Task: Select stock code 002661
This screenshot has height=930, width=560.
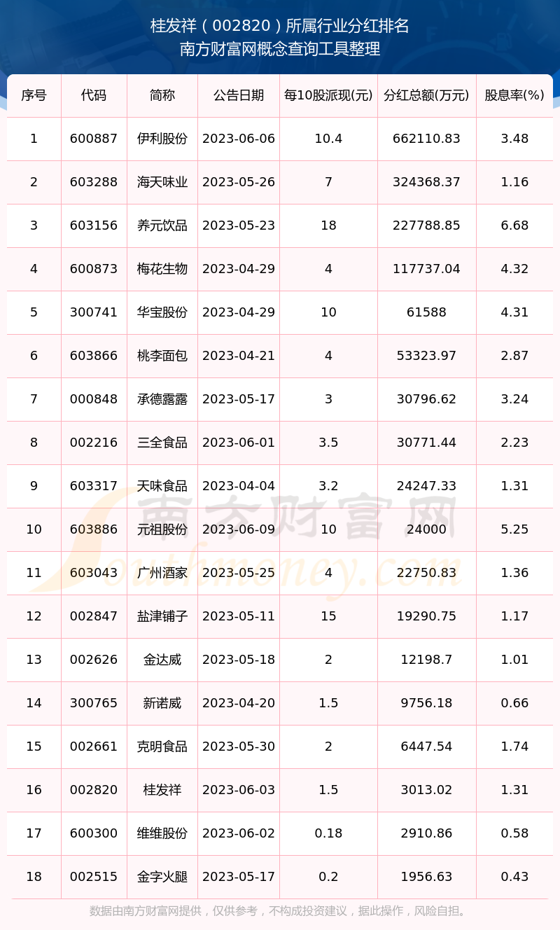Action: (x=94, y=747)
